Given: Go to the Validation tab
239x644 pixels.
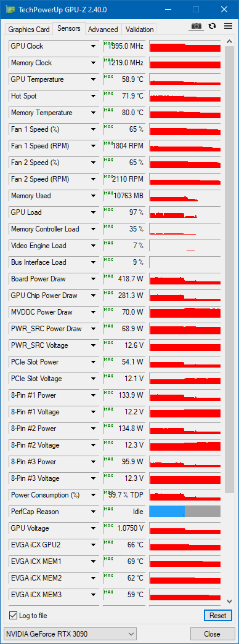Looking at the screenshot, I should 139,30.
